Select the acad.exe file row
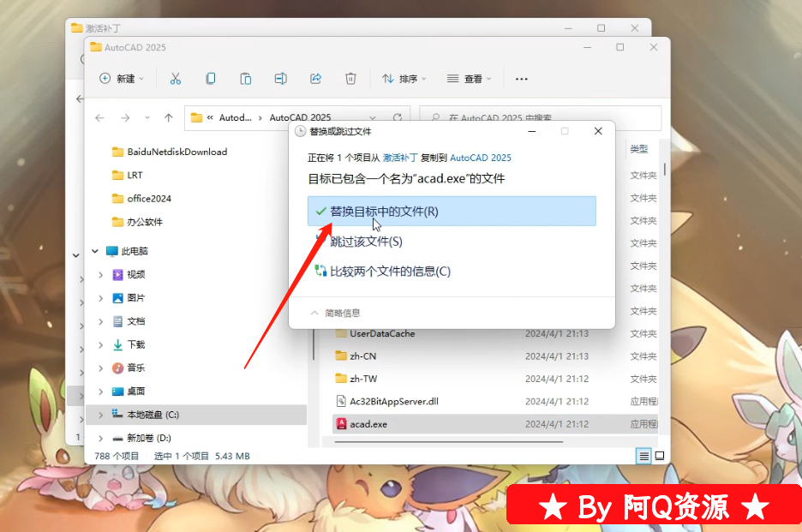 495,424
